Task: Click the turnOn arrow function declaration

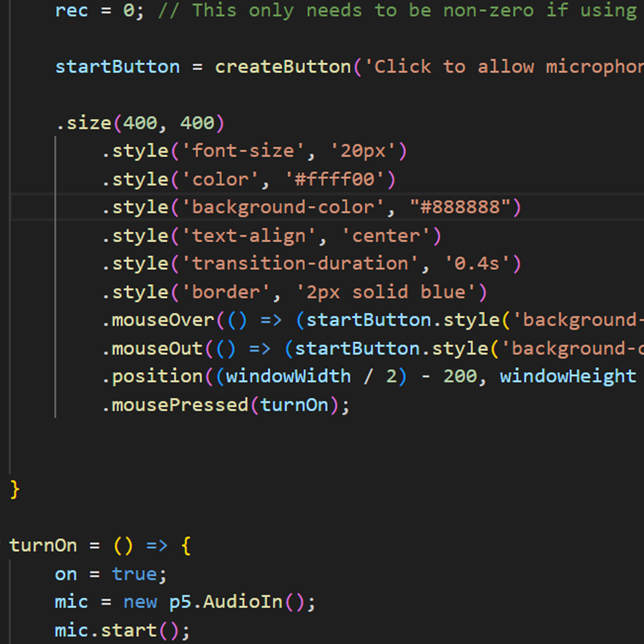Action: tap(44, 545)
